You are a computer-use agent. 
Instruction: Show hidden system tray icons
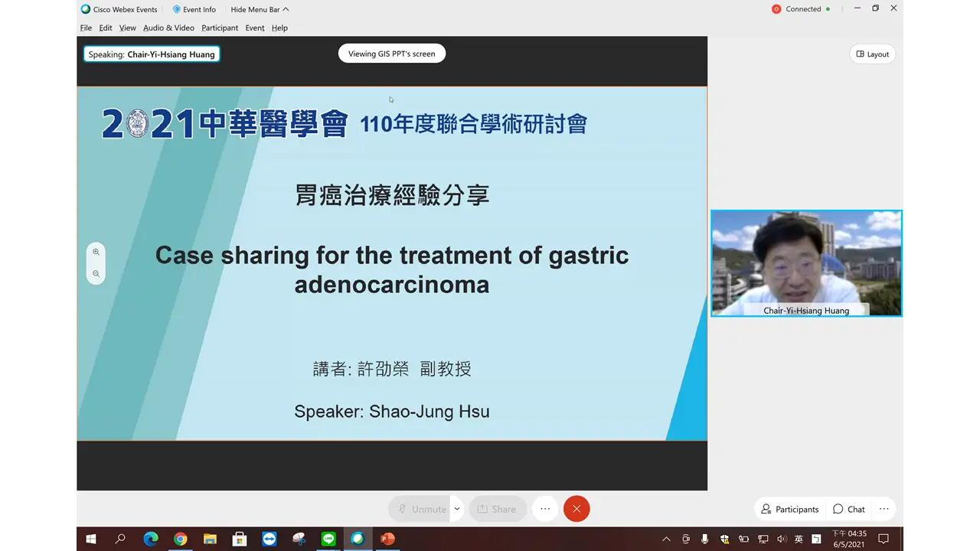click(x=666, y=539)
